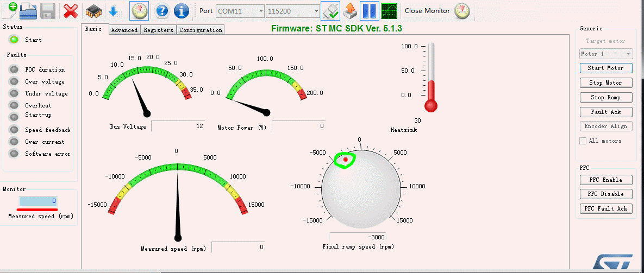Click the connect plug icon with green check
Image resolution: width=644 pixels, height=273 pixels.
click(330, 11)
